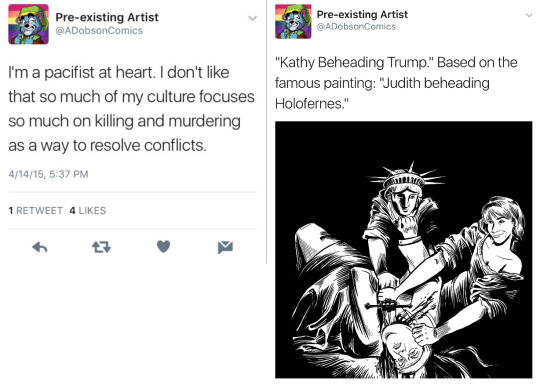Viewport: 540px width, 385px height.
Task: Open the left tweet's profile avatar
Action: click(x=29, y=24)
